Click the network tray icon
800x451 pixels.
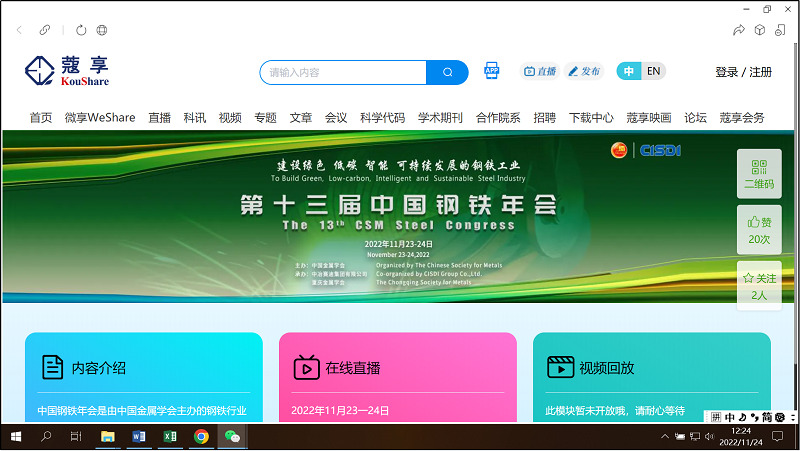[694, 437]
